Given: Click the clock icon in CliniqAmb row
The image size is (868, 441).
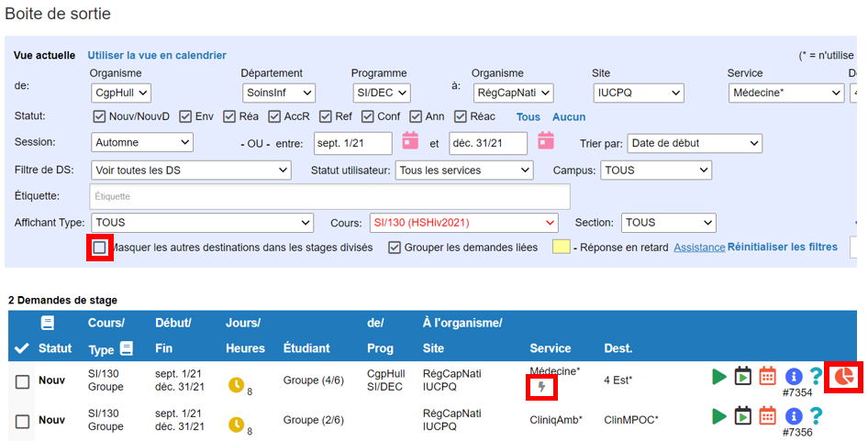Looking at the screenshot, I should pos(237,424).
